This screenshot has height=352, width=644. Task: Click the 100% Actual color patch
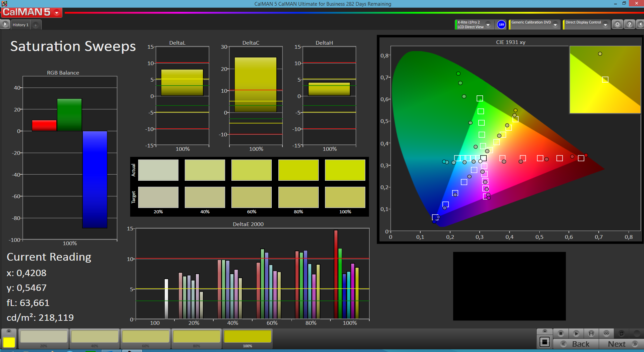(x=345, y=170)
